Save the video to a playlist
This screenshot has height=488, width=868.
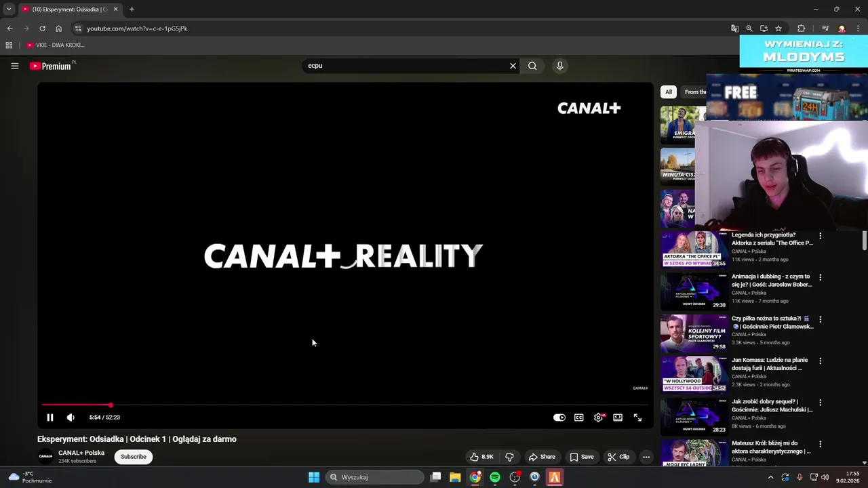[582, 457]
